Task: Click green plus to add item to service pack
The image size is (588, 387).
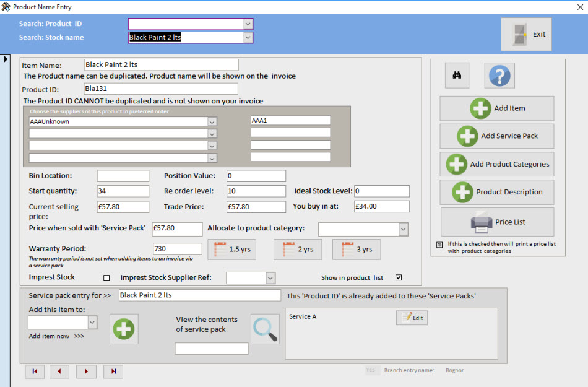Action: click(x=124, y=329)
